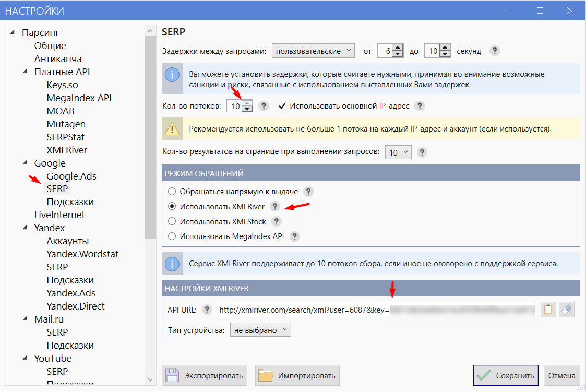This screenshot has height=392, width=586.
Task: Open delay type dropdown пользовательские
Action: [x=313, y=51]
